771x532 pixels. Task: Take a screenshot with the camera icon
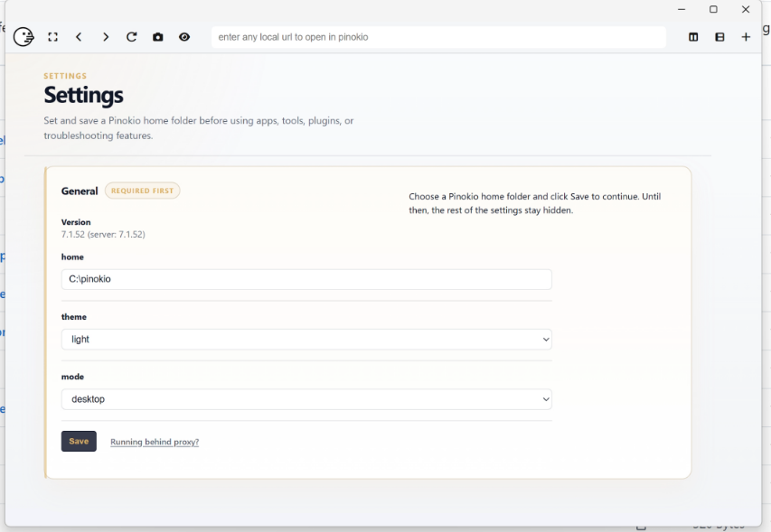pyautogui.click(x=158, y=37)
